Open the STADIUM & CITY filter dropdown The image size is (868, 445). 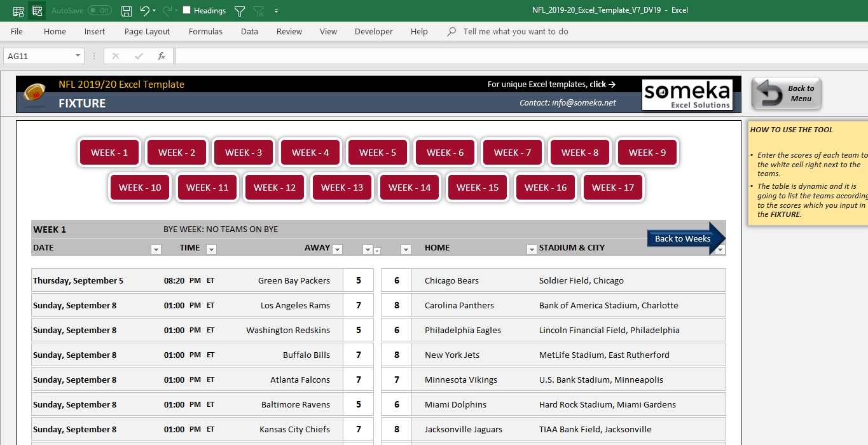pyautogui.click(x=720, y=250)
